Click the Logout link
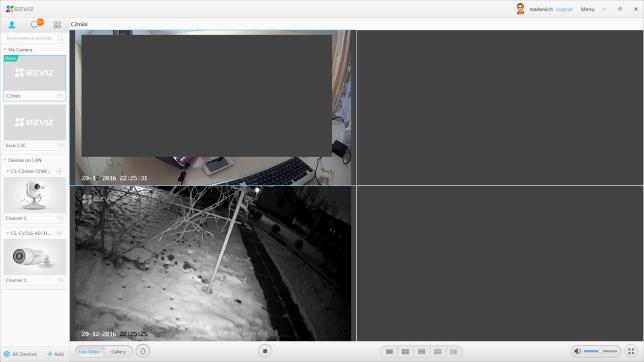Viewport: 644px width, 362px height. click(564, 9)
